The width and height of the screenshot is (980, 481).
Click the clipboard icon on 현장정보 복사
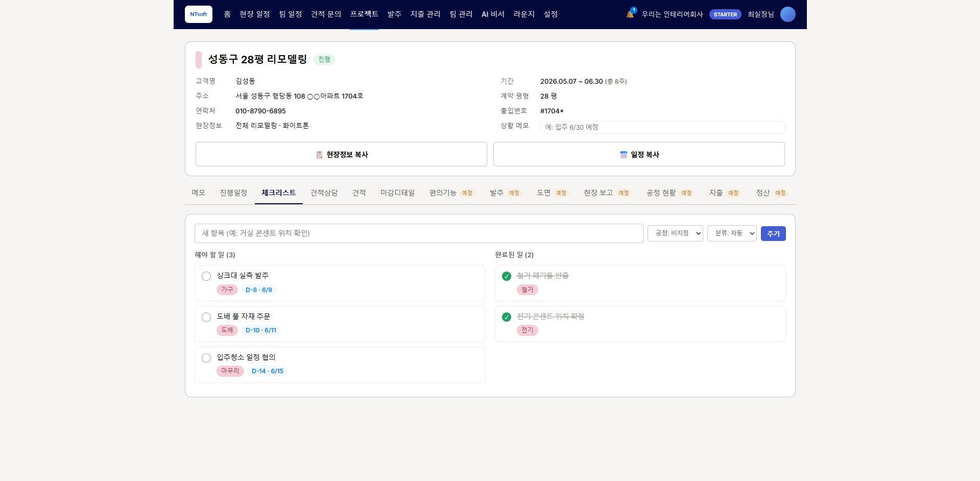(319, 155)
